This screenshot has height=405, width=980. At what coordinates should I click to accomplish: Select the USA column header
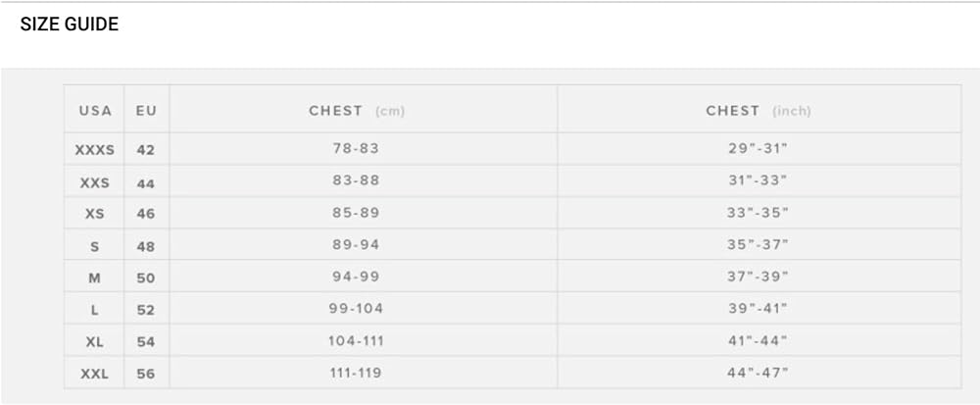[95, 111]
